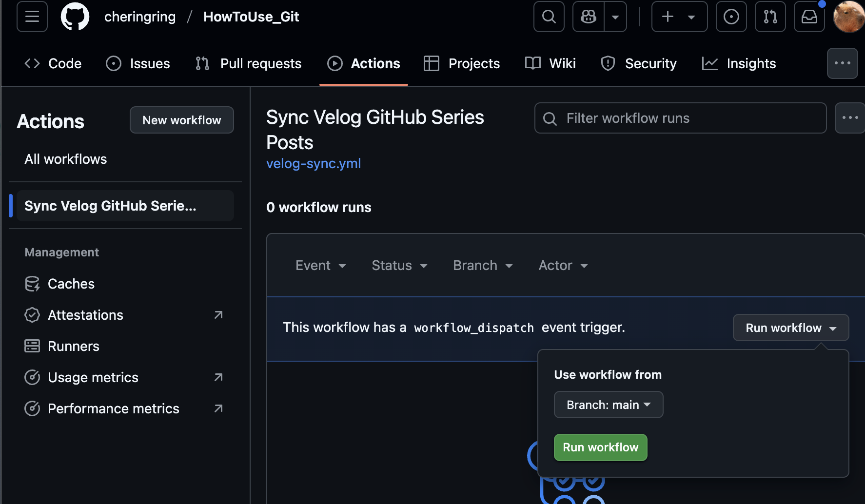Viewport: 865px width, 504px height.
Task: Switch to the Projects tab
Action: [x=462, y=63]
